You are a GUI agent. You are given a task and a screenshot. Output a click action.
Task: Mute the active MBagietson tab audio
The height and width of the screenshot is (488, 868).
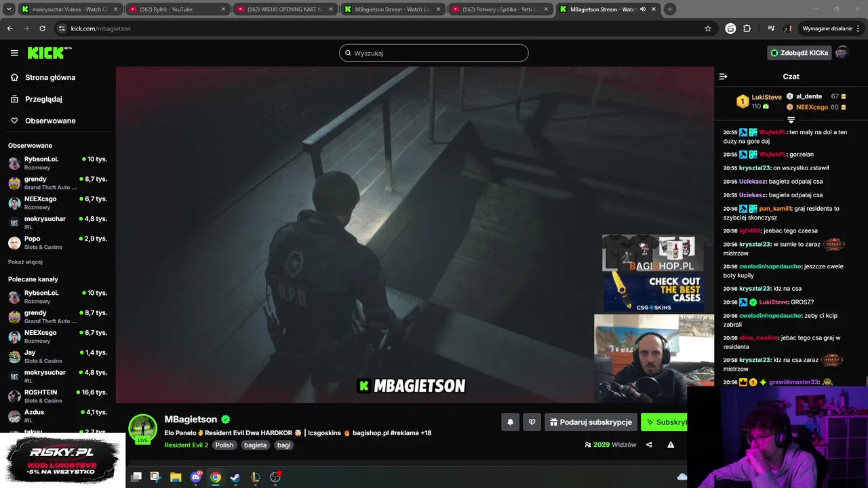point(642,9)
